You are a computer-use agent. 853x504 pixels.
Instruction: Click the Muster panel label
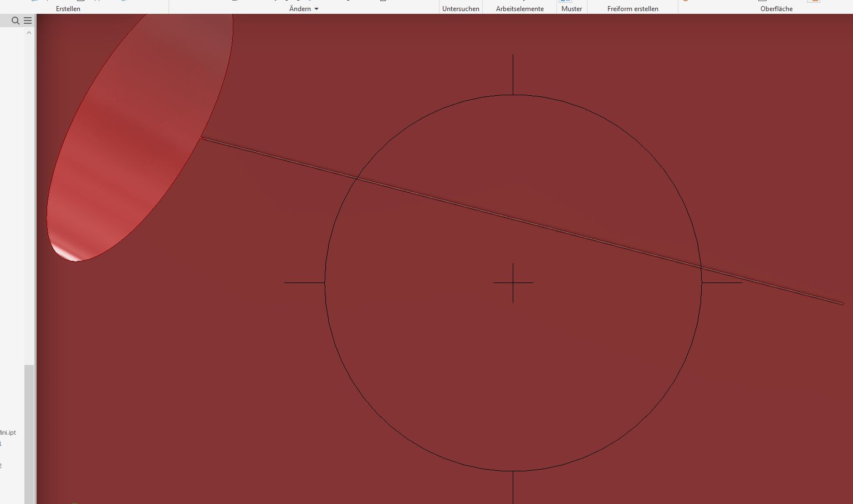(x=571, y=9)
